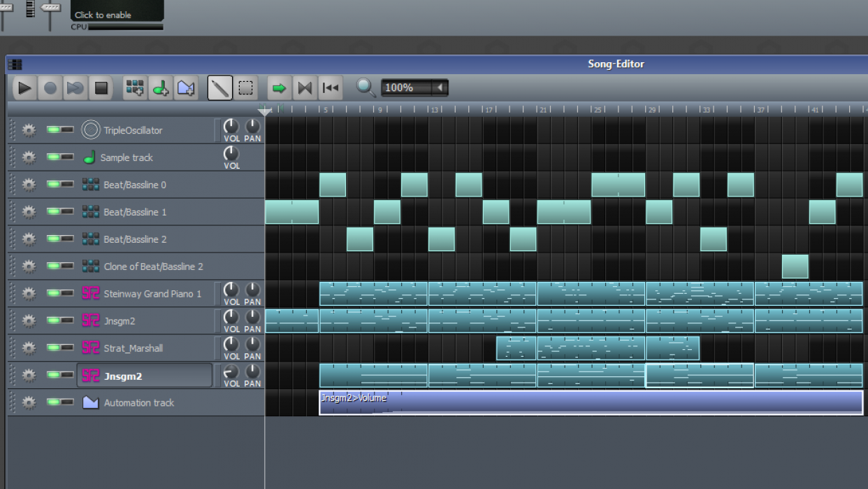Open Beat/Bassline 1 track button

tap(145, 212)
